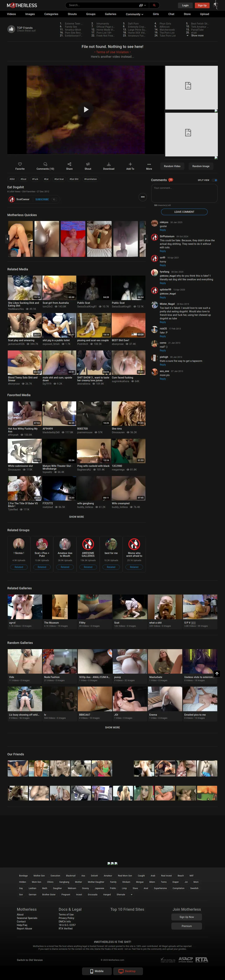This screenshot has height=980, width=225.
Task: Open the About footer link
Action: click(20, 915)
